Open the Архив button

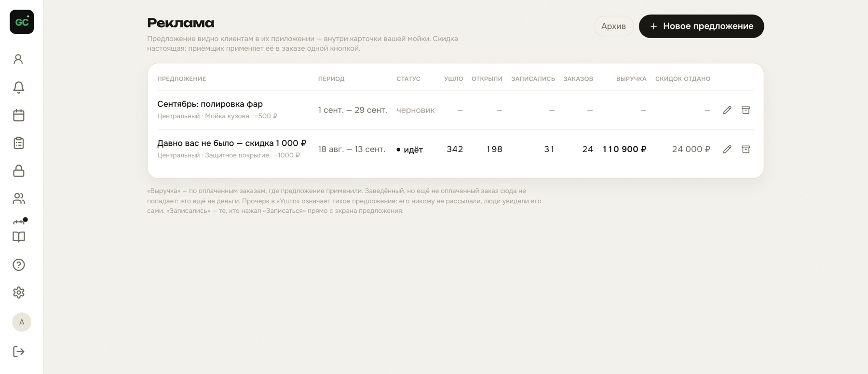[x=613, y=26]
